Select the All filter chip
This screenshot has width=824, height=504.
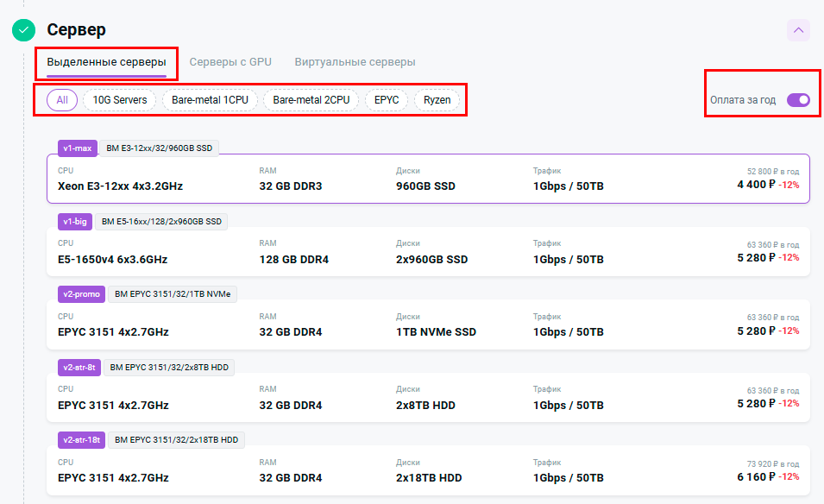pos(62,100)
